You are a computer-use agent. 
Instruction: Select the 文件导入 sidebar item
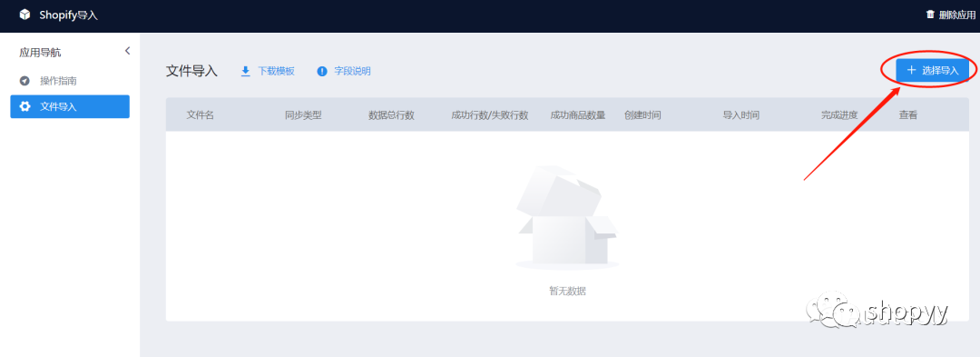[70, 106]
